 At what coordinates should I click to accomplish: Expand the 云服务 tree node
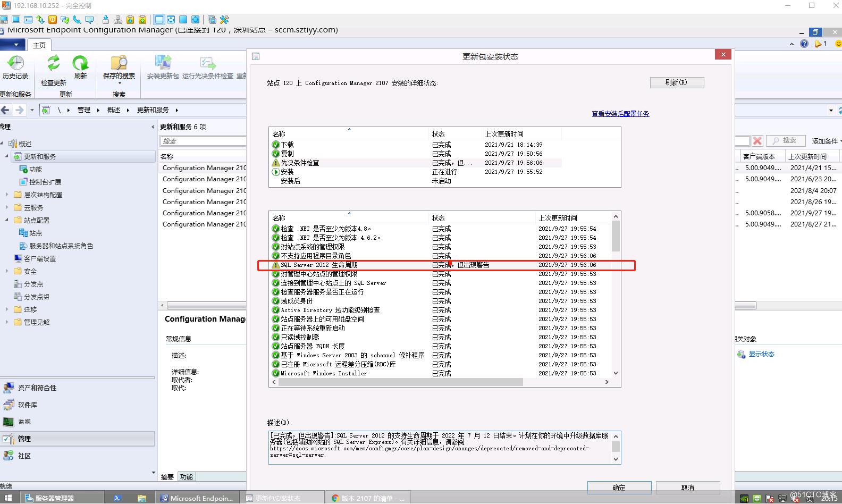pos(7,207)
